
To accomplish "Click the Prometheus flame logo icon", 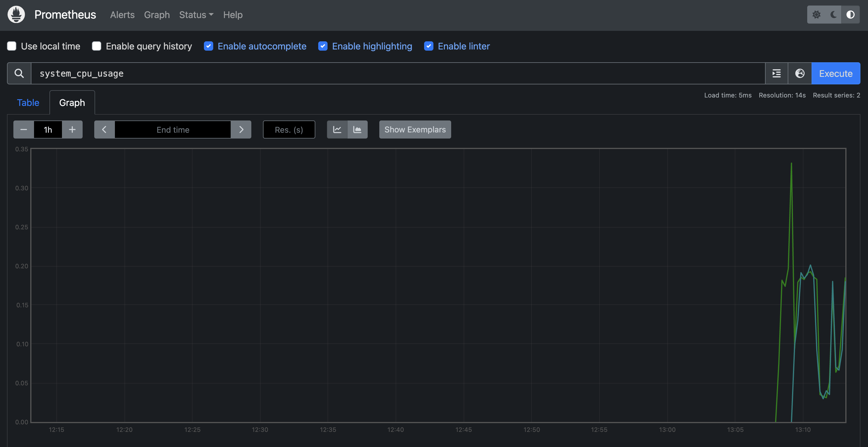I will tap(16, 15).
